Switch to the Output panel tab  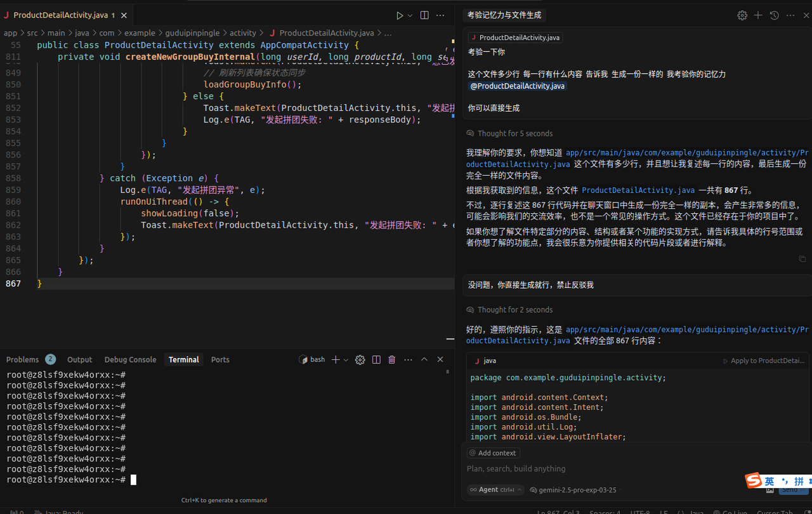click(79, 360)
